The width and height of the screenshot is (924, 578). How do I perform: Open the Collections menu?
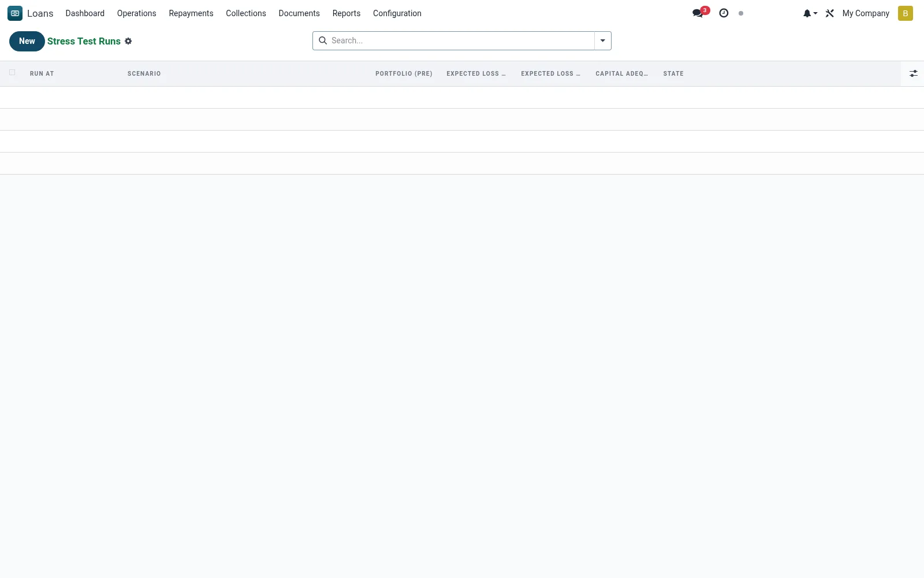(x=246, y=13)
